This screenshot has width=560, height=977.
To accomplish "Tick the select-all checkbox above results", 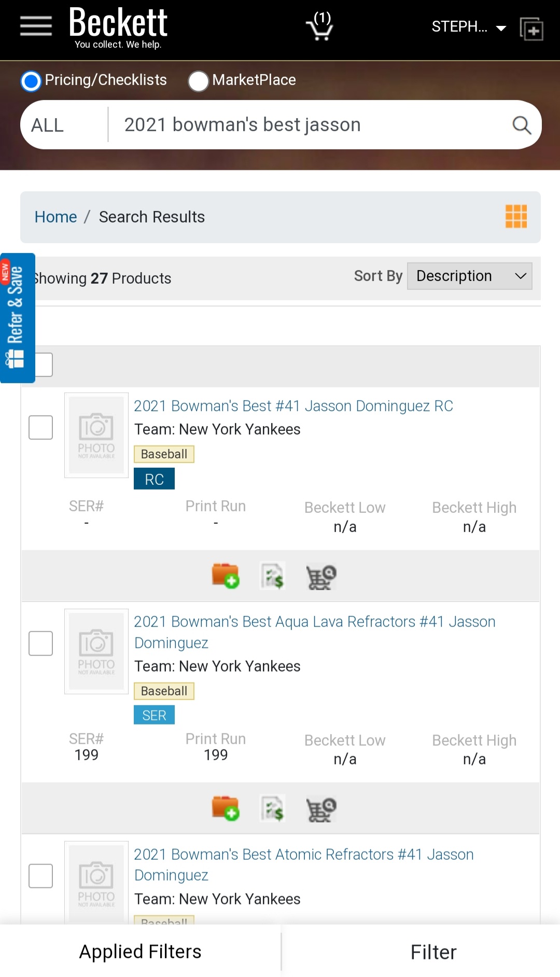I will [44, 365].
